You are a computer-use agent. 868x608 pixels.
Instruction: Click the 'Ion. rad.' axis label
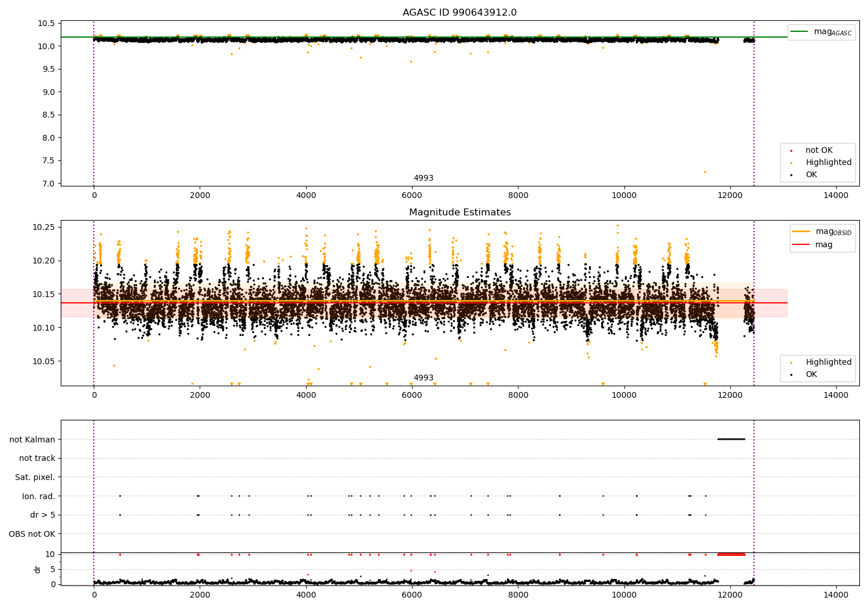click(39, 496)
